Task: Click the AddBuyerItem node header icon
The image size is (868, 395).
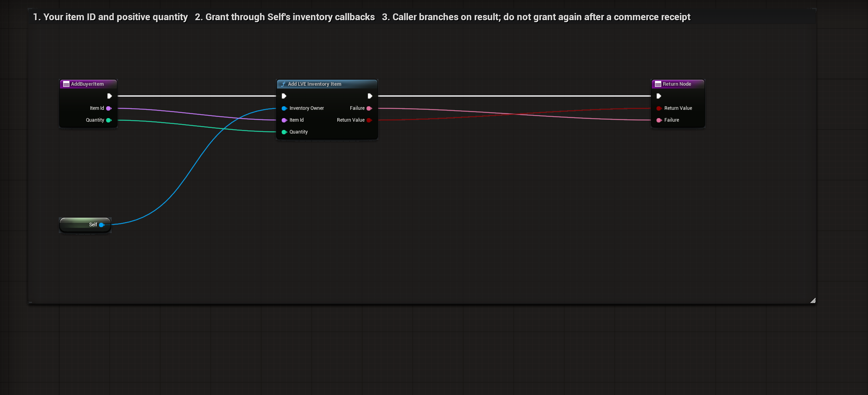Action: tap(66, 84)
